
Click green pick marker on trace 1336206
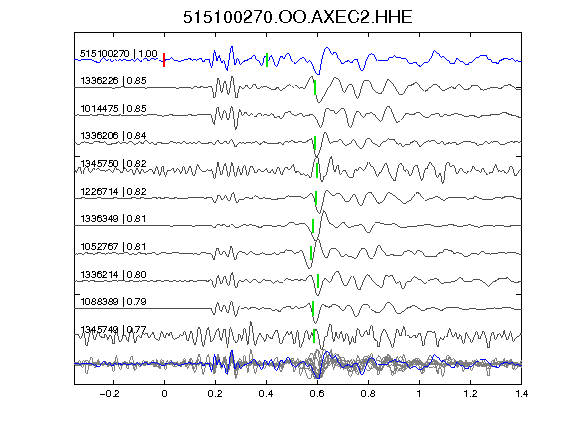pos(315,143)
